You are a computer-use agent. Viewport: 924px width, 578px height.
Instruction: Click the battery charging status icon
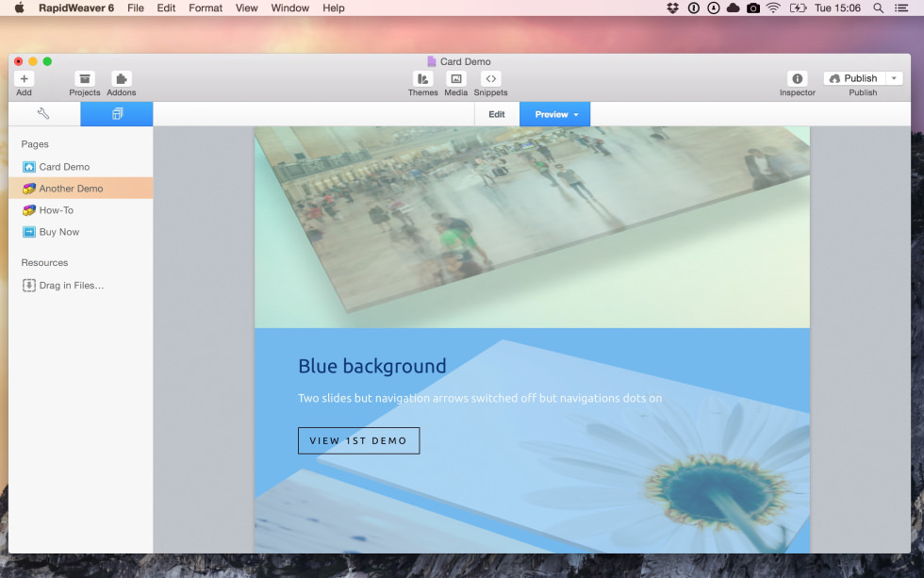(x=798, y=8)
